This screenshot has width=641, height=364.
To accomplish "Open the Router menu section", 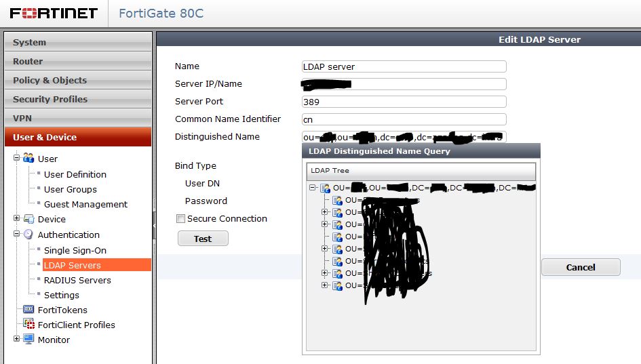I will pyautogui.click(x=78, y=61).
